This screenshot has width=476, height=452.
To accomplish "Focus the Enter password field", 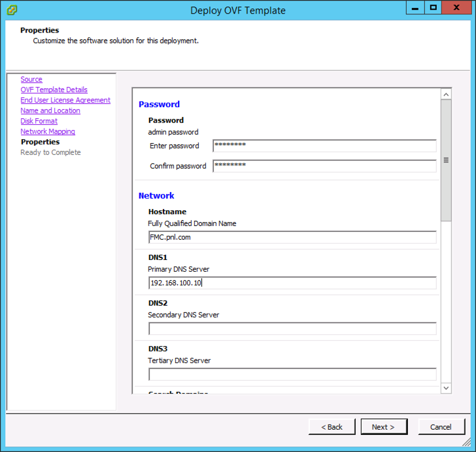I will pos(324,146).
